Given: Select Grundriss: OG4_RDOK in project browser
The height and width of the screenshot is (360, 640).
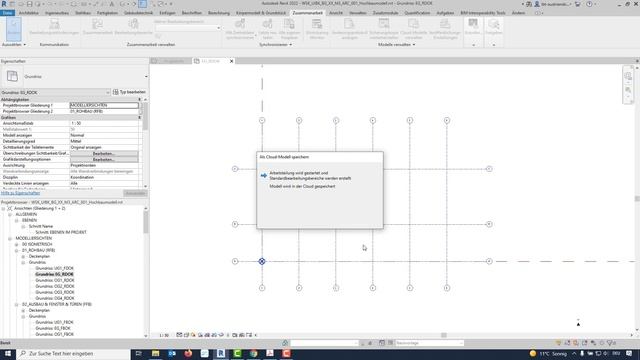Looking at the screenshot, I should point(55,298).
